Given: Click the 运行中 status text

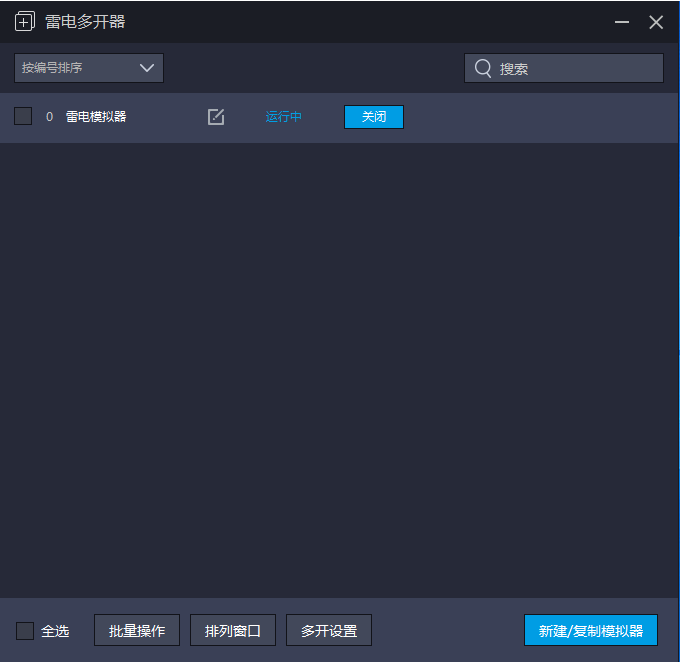Looking at the screenshot, I should tap(284, 117).
